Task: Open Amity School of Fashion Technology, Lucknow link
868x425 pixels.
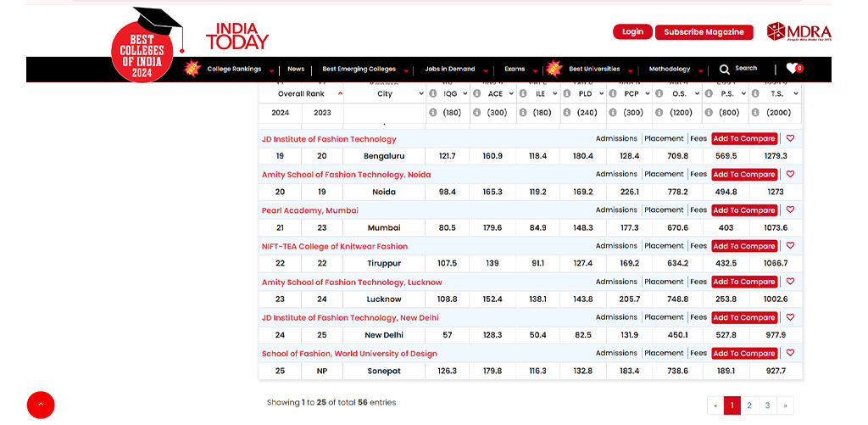Action: (352, 282)
